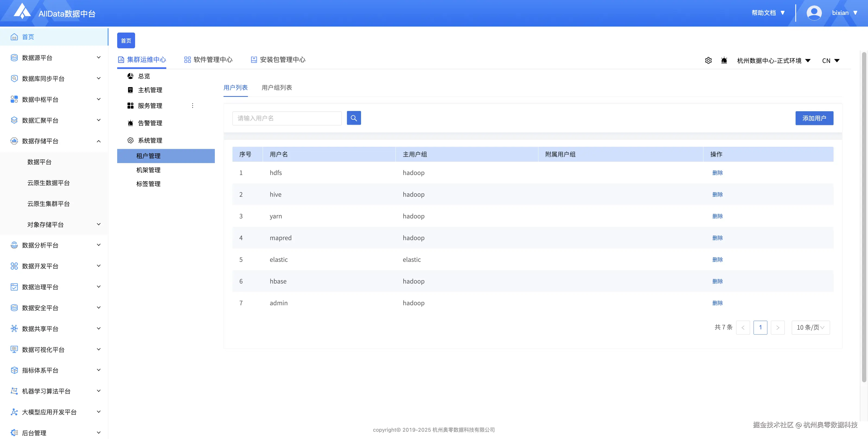
Task: Click the 添加用户 button
Action: pyautogui.click(x=814, y=118)
